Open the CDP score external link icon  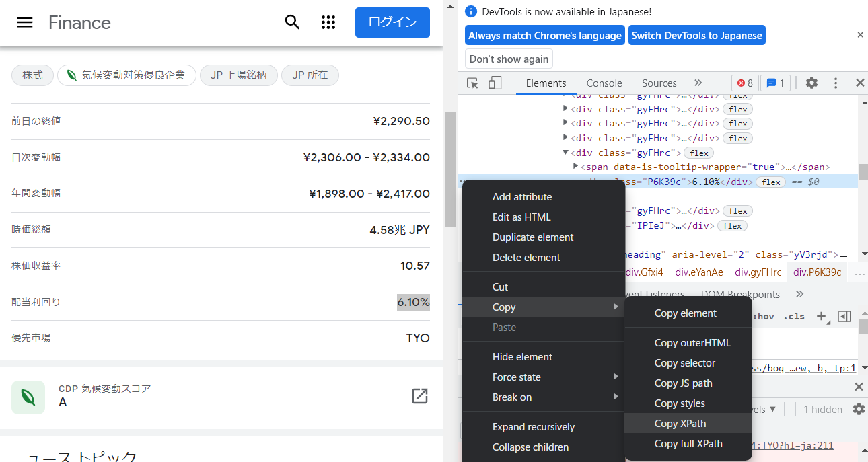[x=420, y=396]
